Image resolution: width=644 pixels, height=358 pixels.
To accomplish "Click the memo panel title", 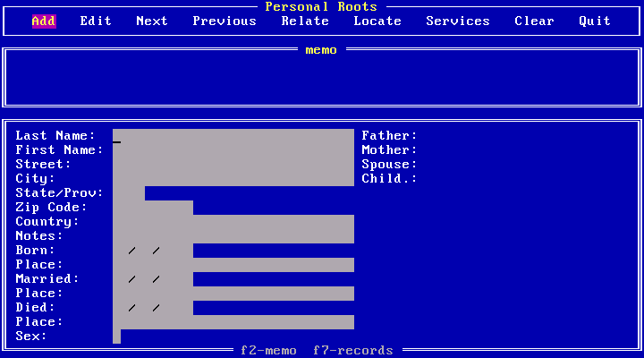I will click(x=321, y=50).
